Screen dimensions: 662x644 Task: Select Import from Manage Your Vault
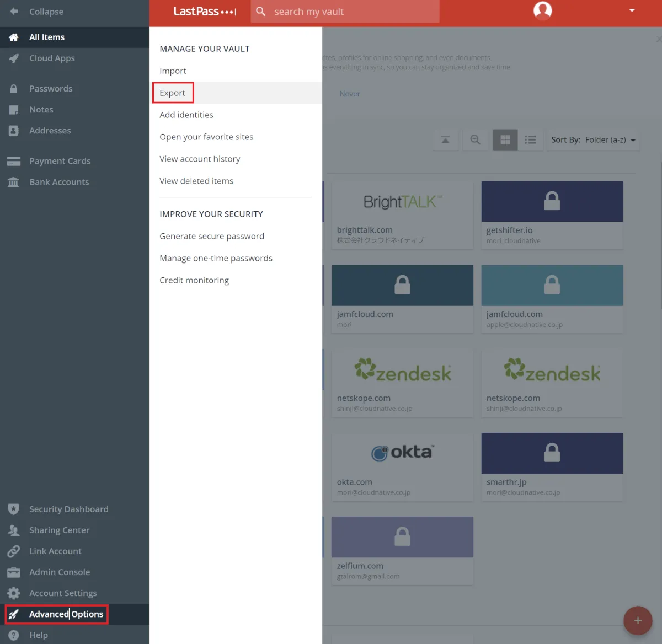173,71
